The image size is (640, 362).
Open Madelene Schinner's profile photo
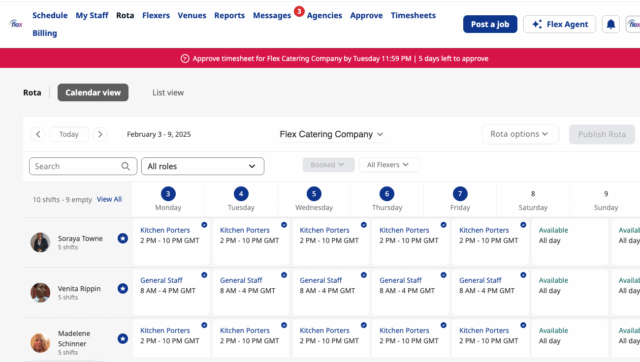(x=40, y=342)
